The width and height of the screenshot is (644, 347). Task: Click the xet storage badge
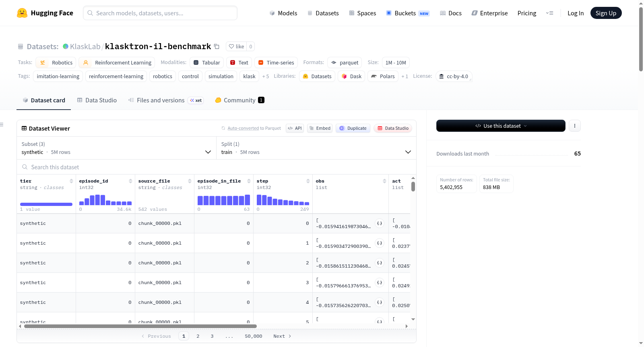click(196, 100)
